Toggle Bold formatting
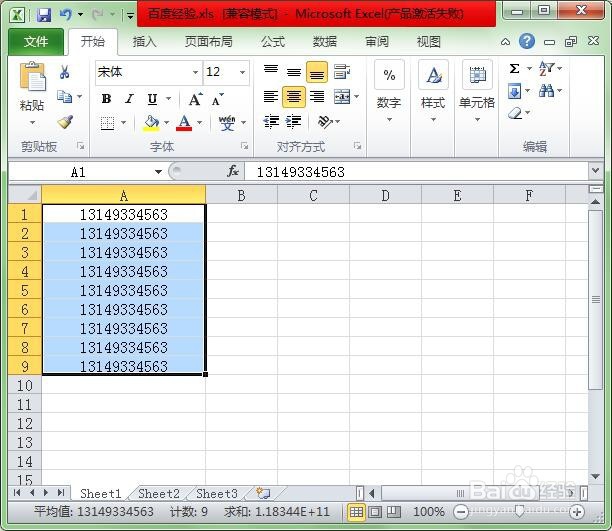The width and height of the screenshot is (612, 531). [106, 99]
